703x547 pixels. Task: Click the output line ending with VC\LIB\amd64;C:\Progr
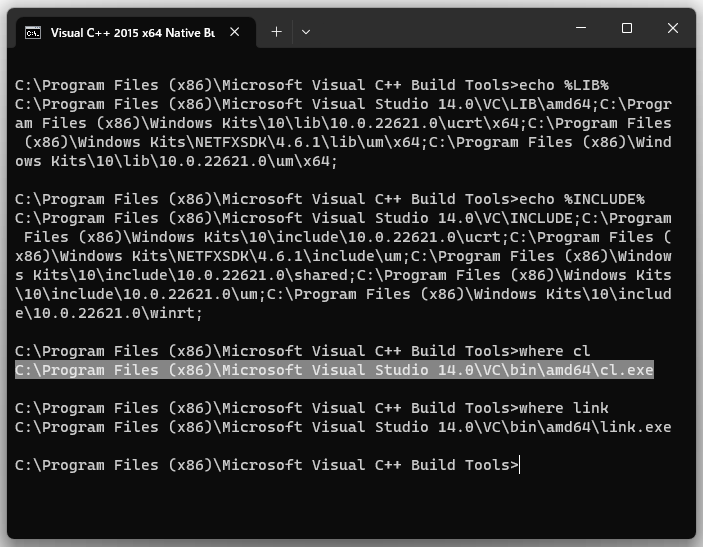pyautogui.click(x=343, y=104)
